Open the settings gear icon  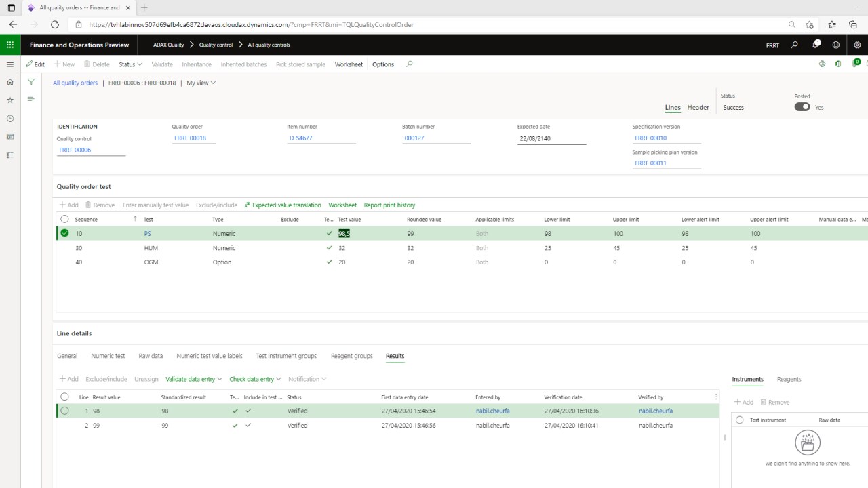click(857, 45)
